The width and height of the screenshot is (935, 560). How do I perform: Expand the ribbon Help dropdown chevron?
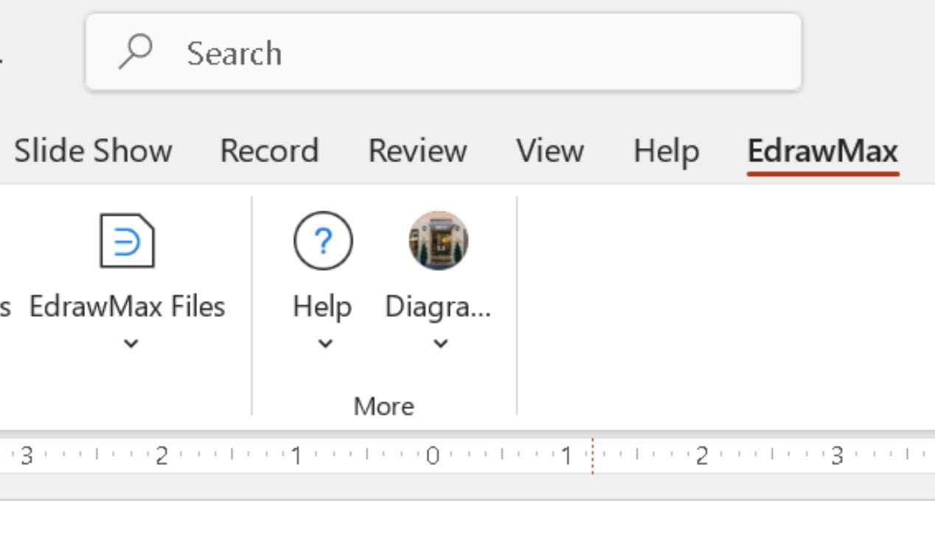click(324, 343)
